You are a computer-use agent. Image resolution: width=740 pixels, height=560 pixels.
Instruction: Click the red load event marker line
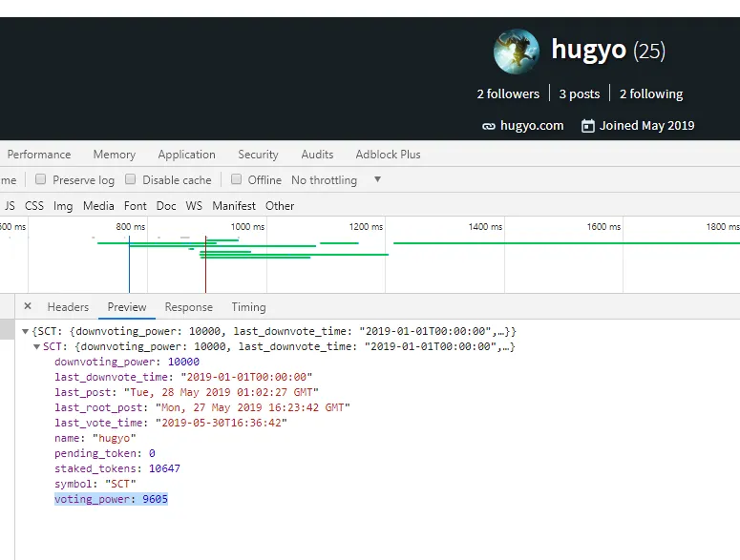pyautogui.click(x=205, y=264)
